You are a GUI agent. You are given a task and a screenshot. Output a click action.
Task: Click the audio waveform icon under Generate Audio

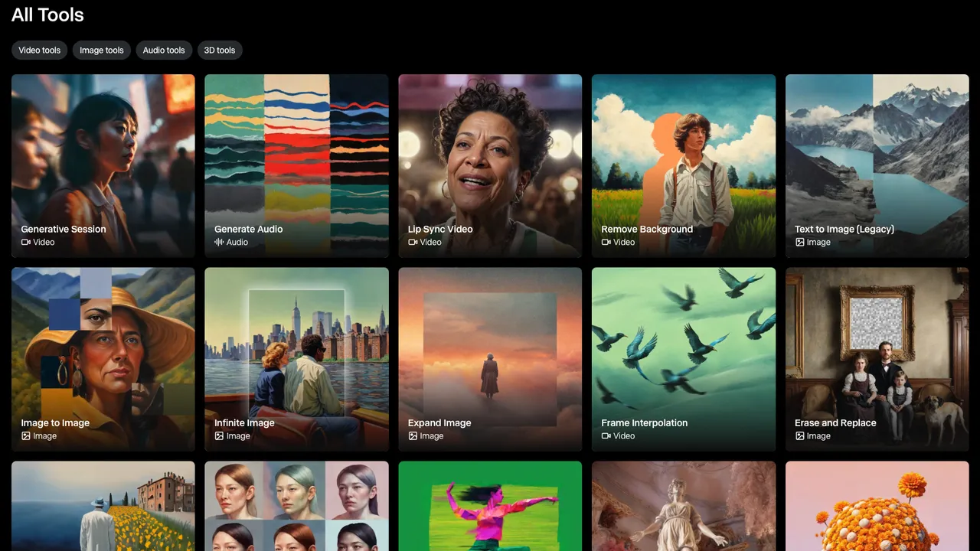219,242
